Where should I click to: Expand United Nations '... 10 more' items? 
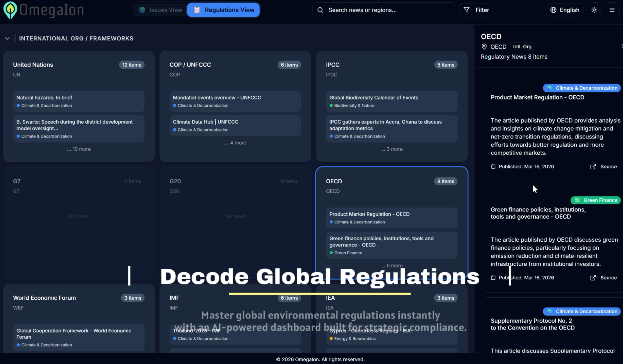[79, 149]
